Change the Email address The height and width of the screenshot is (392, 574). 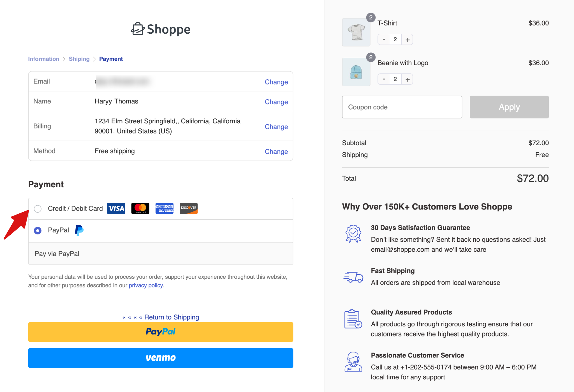click(276, 82)
